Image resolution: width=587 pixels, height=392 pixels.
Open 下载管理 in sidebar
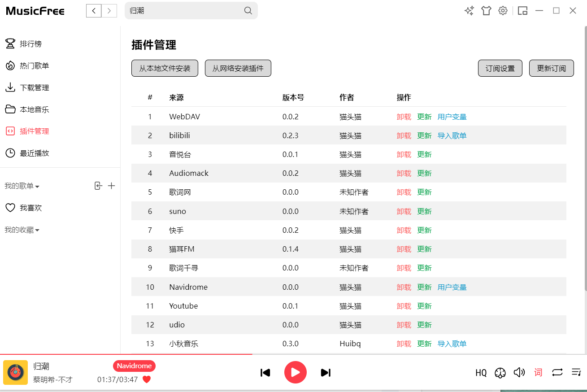click(34, 87)
